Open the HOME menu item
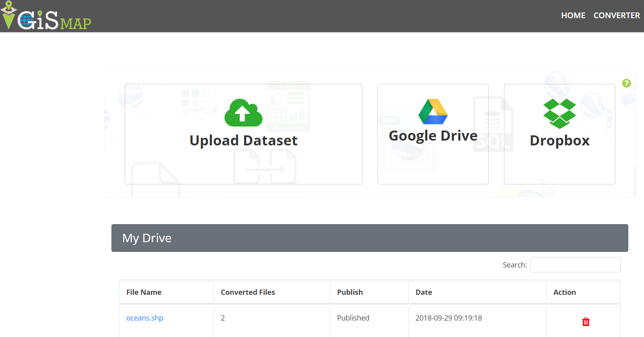Image resolution: width=644 pixels, height=337 pixels. tap(573, 15)
